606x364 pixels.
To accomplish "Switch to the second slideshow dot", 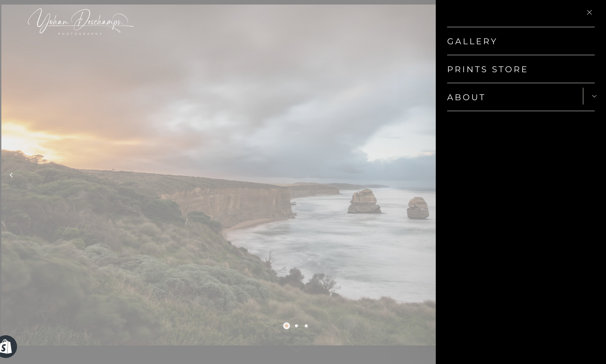I will click(296, 326).
